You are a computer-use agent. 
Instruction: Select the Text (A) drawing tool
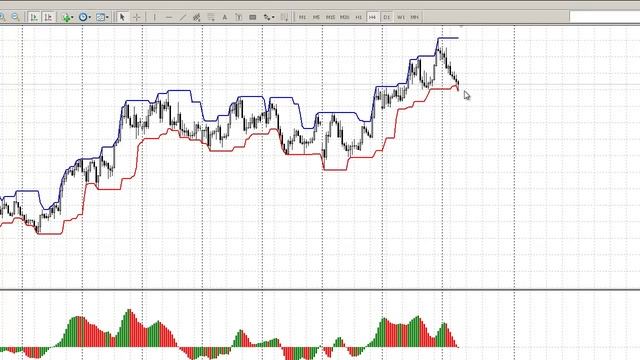point(224,17)
